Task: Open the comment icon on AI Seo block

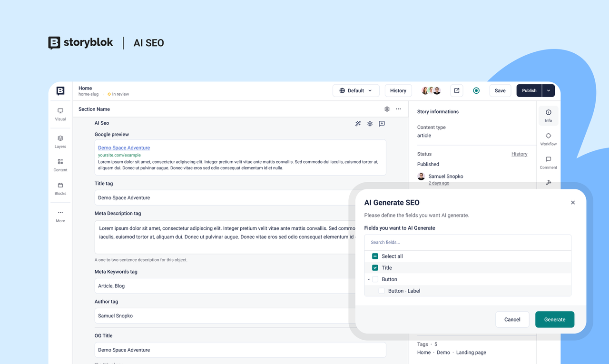Action: tap(382, 123)
